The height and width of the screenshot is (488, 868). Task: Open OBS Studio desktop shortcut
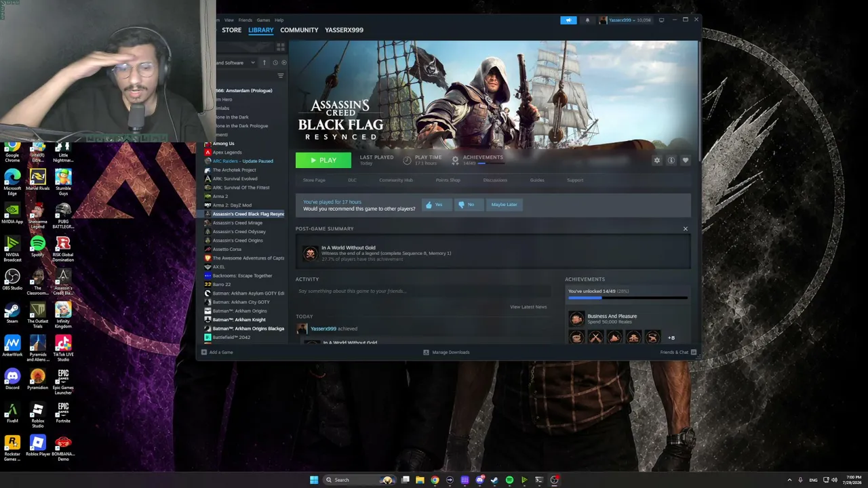pyautogui.click(x=12, y=281)
